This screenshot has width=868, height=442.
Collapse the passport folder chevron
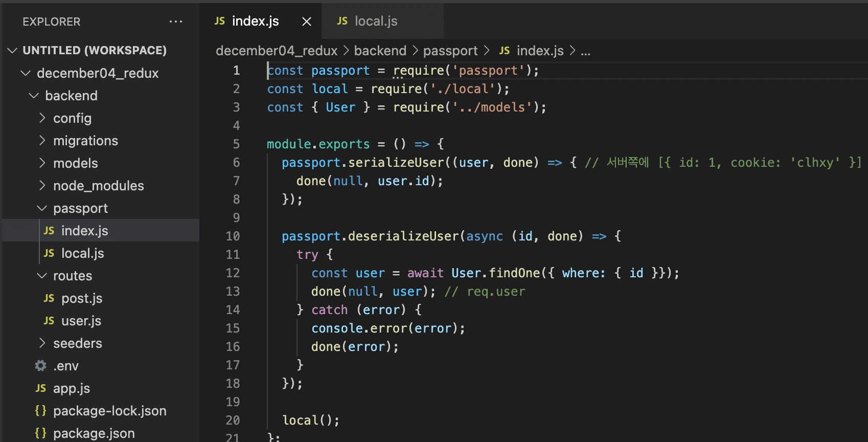click(x=42, y=208)
